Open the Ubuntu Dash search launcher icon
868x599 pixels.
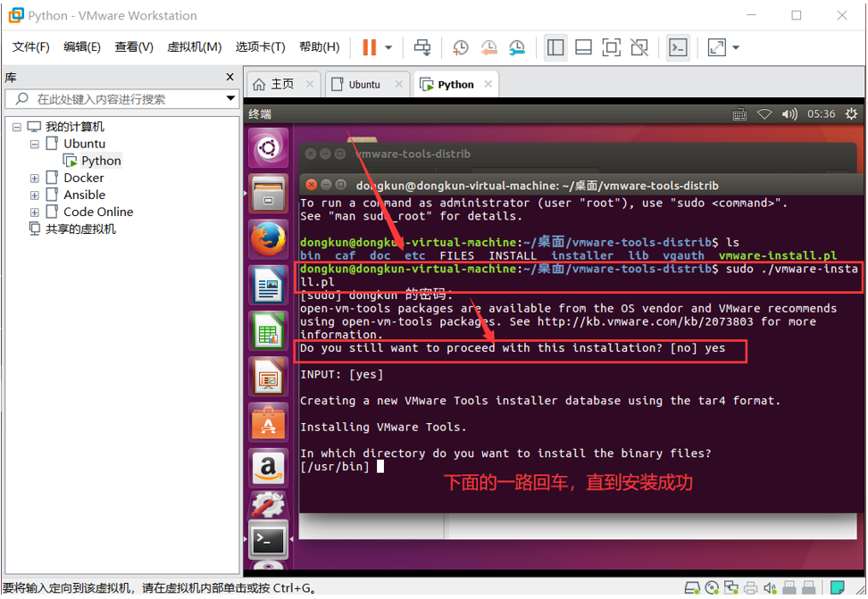(269, 148)
